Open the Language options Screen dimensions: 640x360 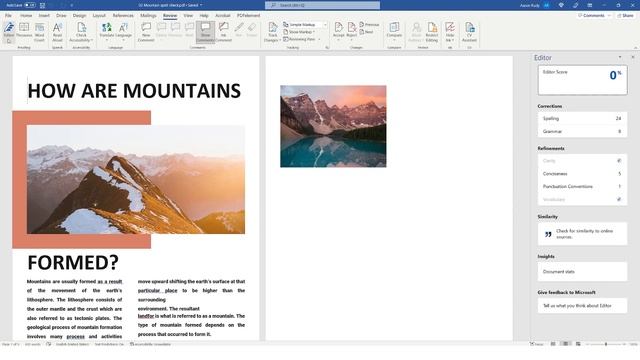coord(123,32)
